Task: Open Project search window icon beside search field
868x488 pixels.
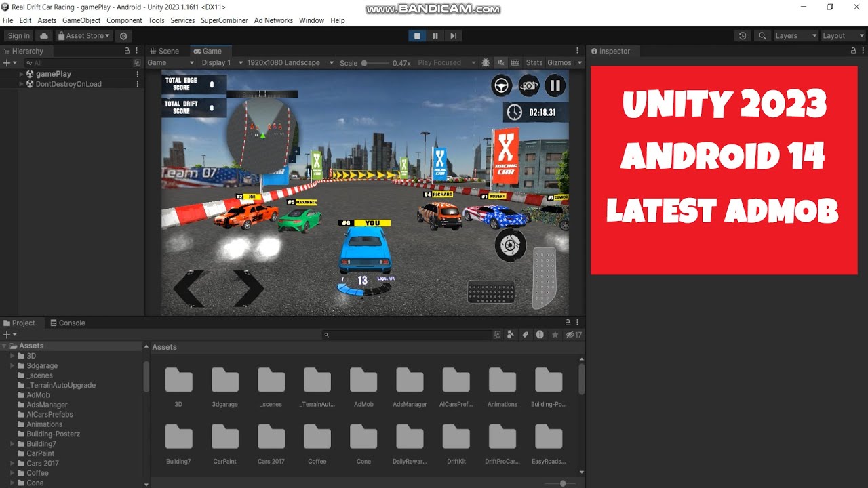Action: click(x=497, y=335)
